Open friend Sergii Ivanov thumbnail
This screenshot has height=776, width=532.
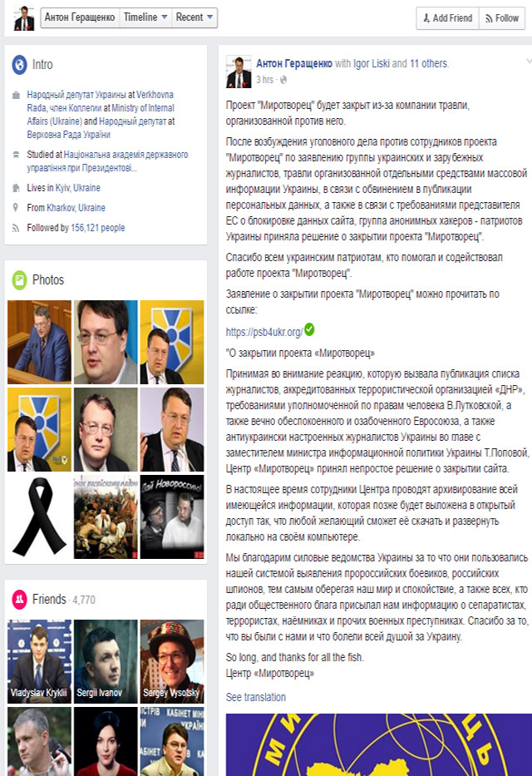106,661
